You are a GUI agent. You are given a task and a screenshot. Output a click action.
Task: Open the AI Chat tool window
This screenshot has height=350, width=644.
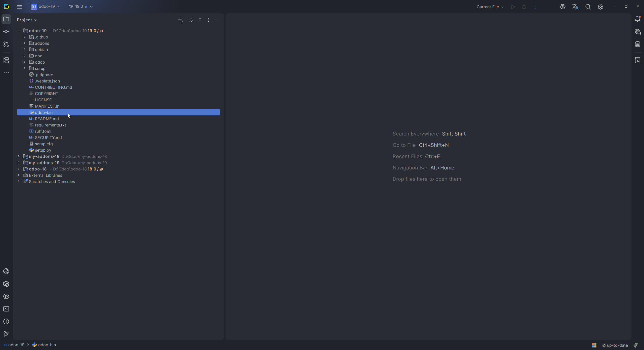pyautogui.click(x=637, y=32)
